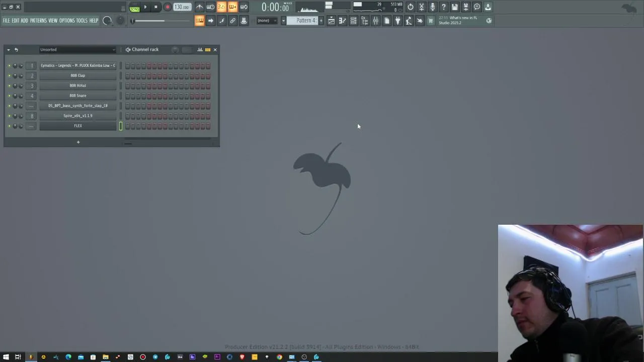The image size is (644, 362).
Task: Start playback with the play button
Action: 145,7
